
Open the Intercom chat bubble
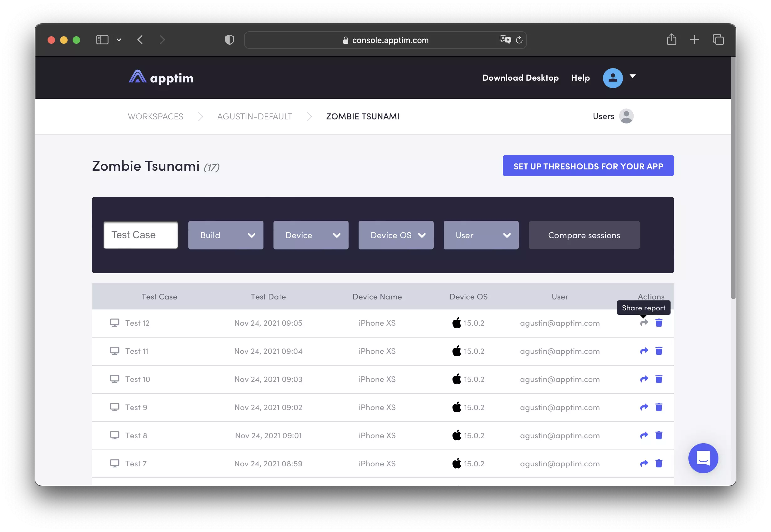coord(703,458)
